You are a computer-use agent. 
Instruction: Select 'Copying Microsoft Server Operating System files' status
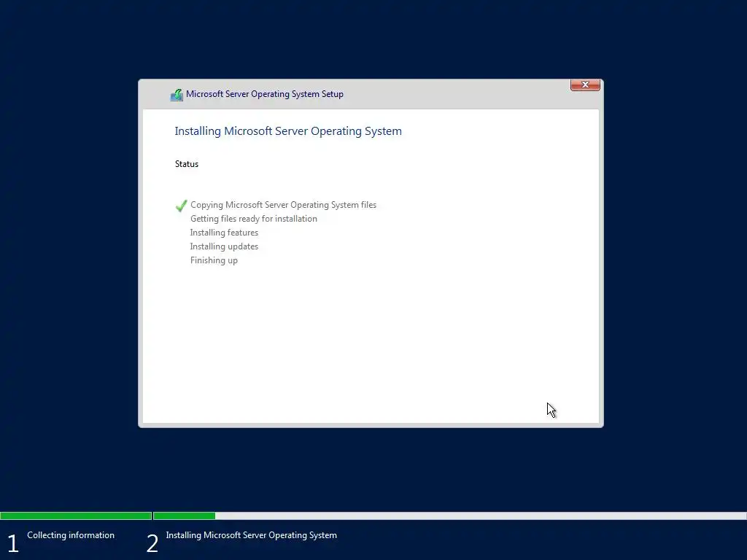[283, 205]
